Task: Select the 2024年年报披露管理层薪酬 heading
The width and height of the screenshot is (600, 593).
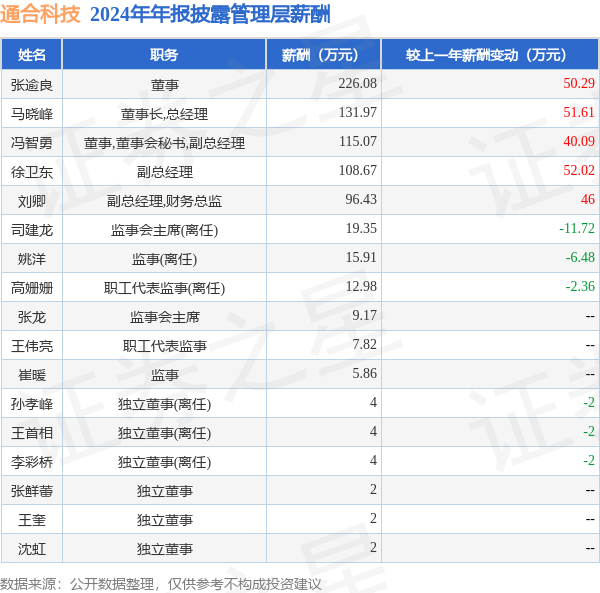Action: [210, 15]
